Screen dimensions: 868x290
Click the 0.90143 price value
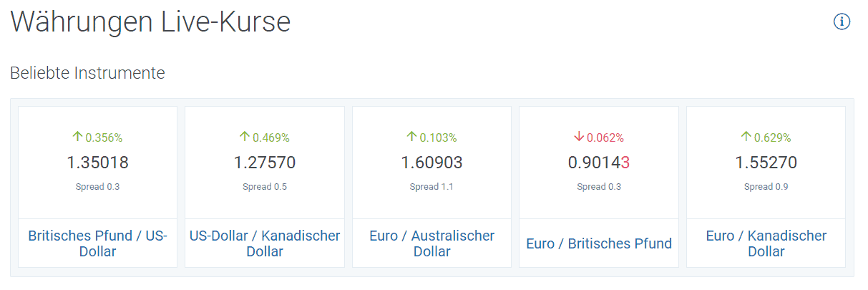tap(599, 163)
